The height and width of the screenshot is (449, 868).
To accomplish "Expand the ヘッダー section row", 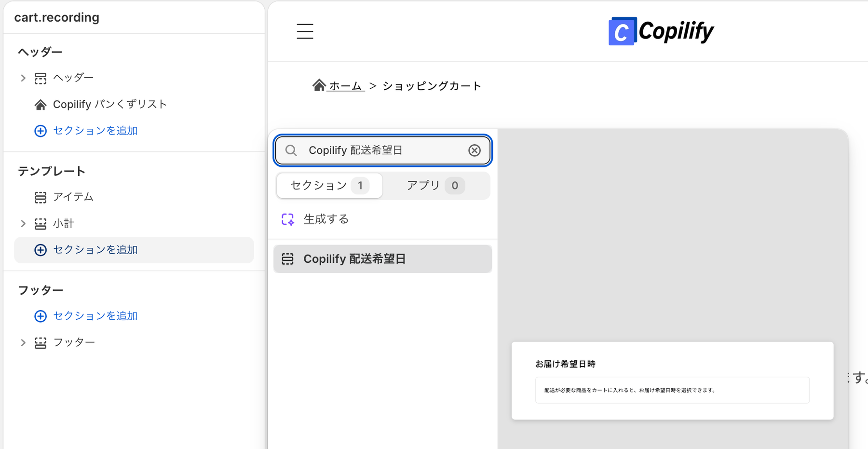I will coord(23,78).
